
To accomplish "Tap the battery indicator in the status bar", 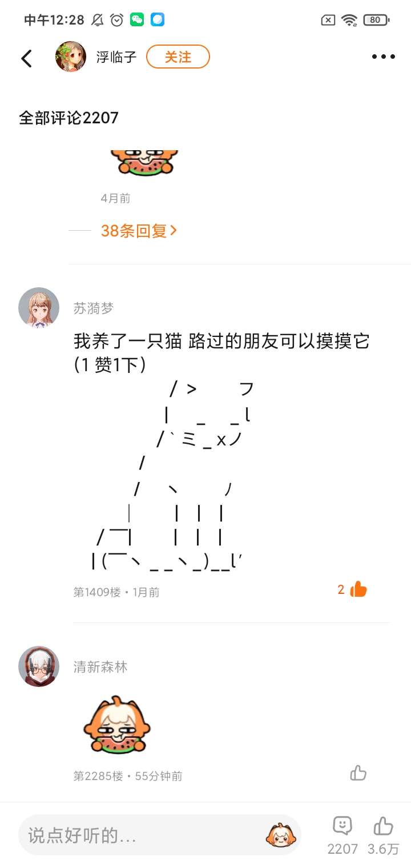I will (x=376, y=20).
